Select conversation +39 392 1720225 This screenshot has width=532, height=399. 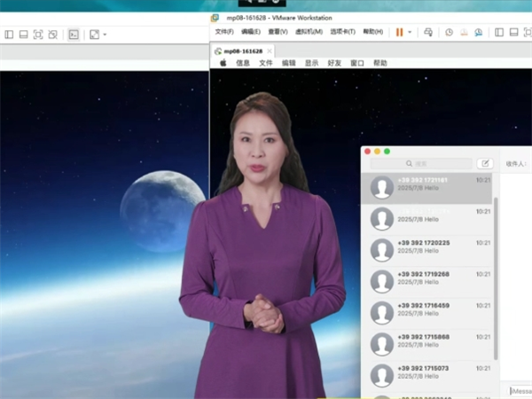click(427, 250)
